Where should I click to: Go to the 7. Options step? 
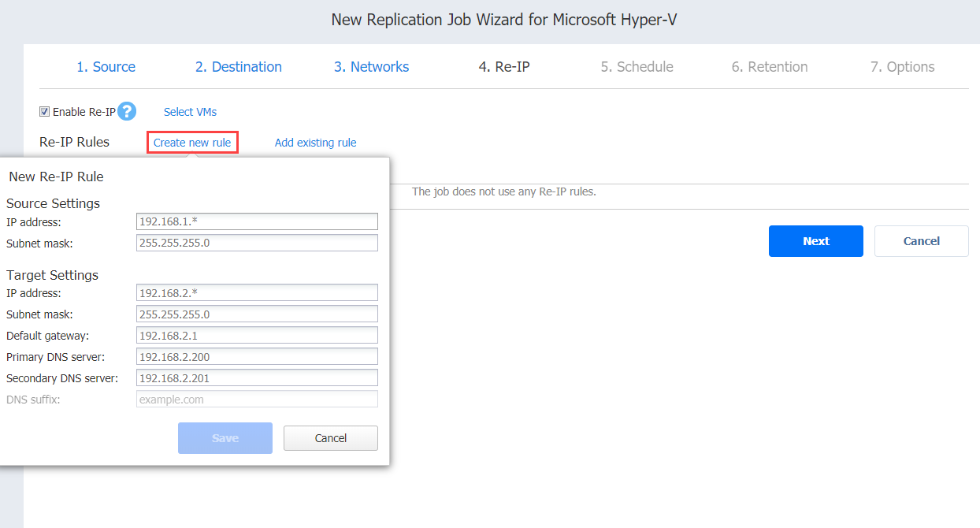coord(902,67)
